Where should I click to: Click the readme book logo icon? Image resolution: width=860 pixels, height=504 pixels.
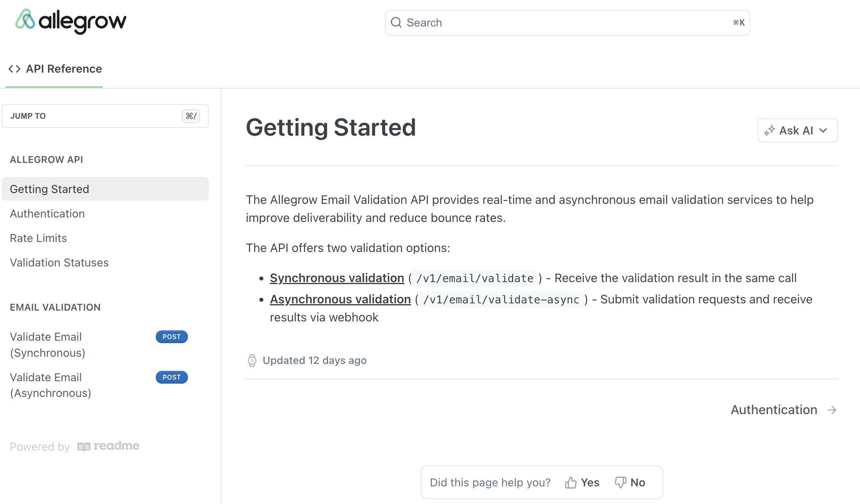pyautogui.click(x=84, y=447)
